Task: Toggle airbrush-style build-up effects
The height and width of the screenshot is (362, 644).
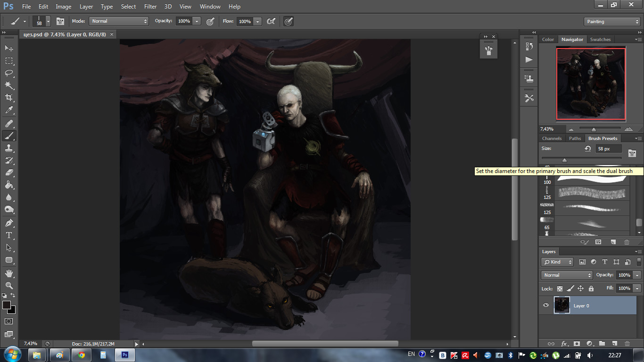Action: [271, 21]
